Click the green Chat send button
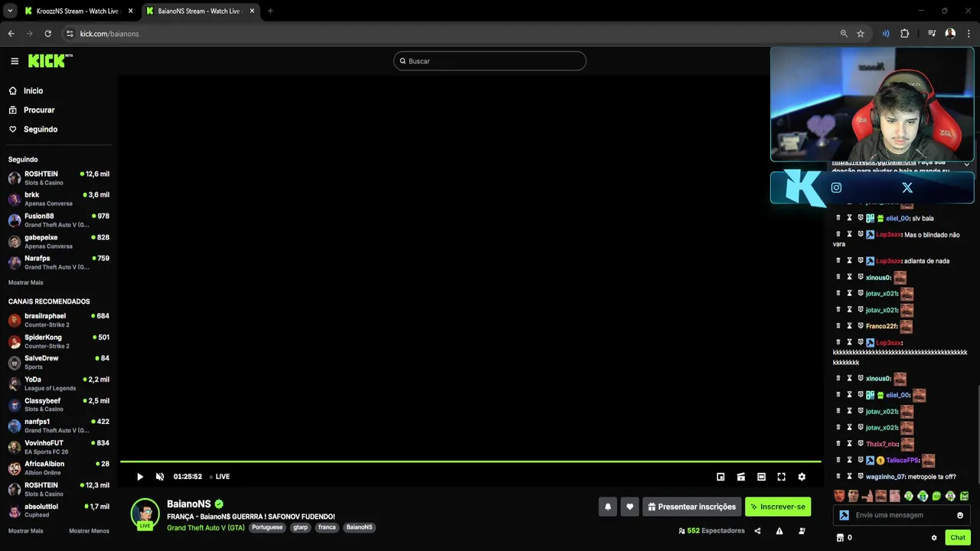Viewport: 980px width, 551px height. pyautogui.click(x=958, y=537)
